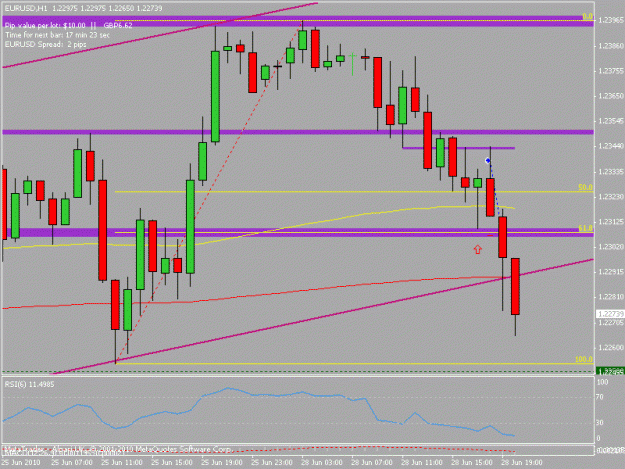This screenshot has height=469, width=625.
Task: Click the 'RSI(6) 11.4985' indicator label
Action: [x=29, y=385]
